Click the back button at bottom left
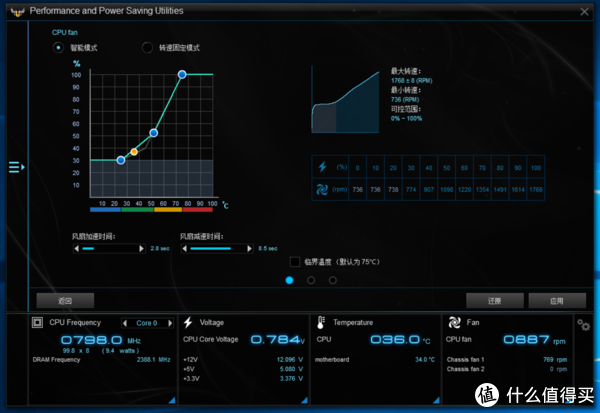 click(x=65, y=300)
